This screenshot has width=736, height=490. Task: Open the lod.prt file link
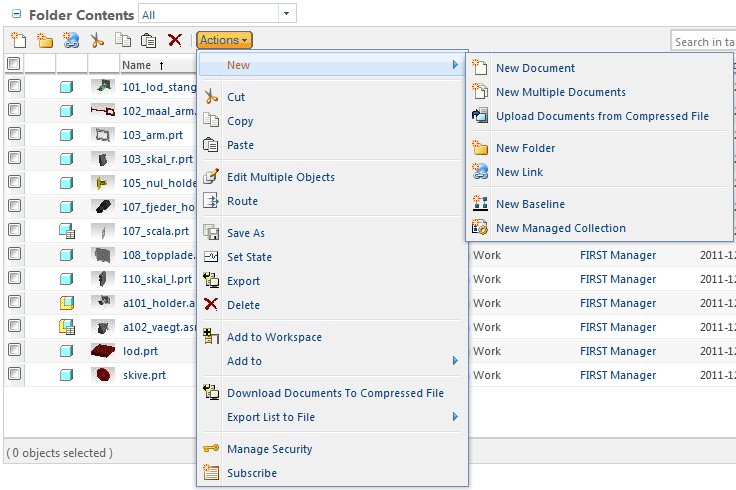(140, 351)
